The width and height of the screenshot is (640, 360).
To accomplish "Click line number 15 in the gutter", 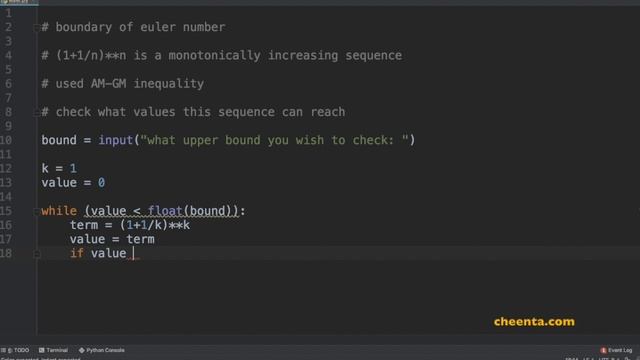I will click(x=6, y=211).
